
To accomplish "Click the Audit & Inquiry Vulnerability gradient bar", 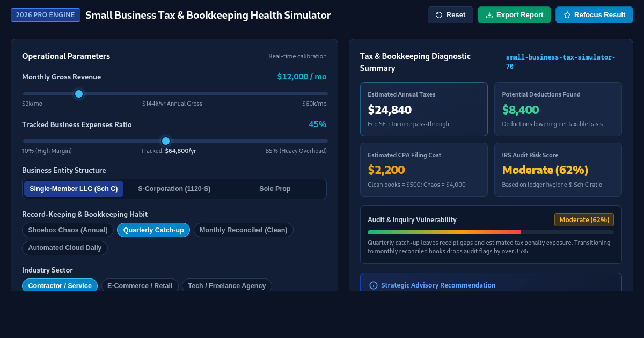I will click(491, 232).
